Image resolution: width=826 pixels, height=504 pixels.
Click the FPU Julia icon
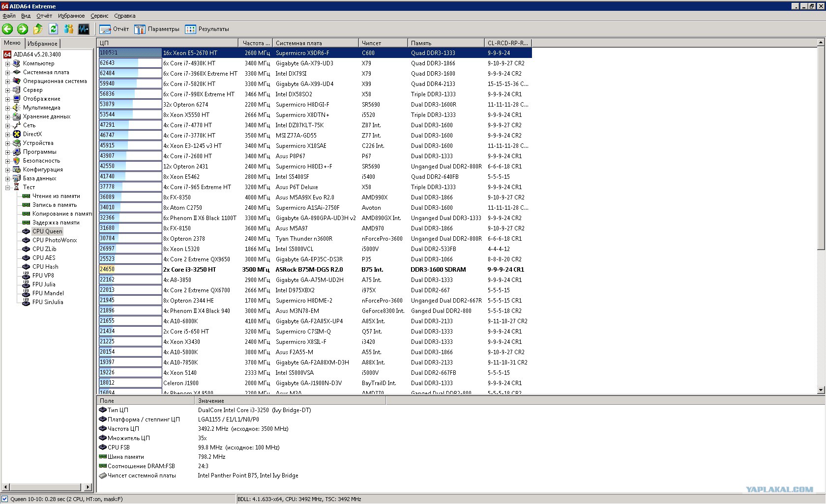pos(26,284)
